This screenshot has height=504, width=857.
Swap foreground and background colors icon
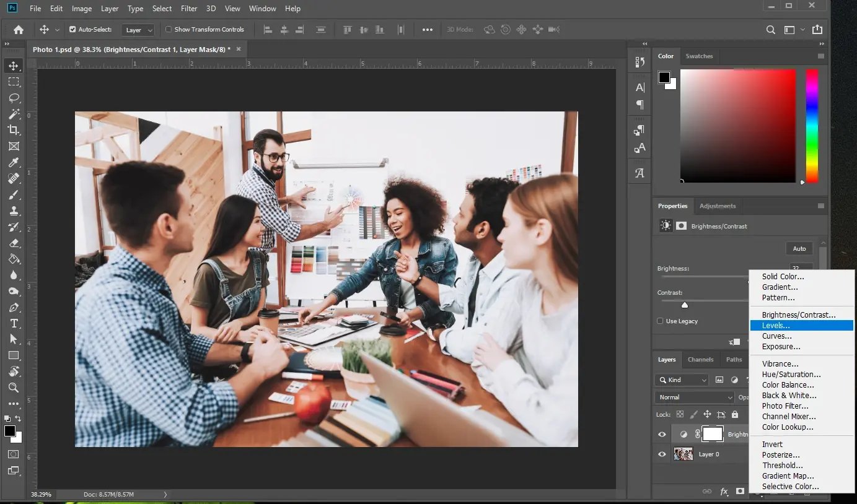[x=18, y=419]
